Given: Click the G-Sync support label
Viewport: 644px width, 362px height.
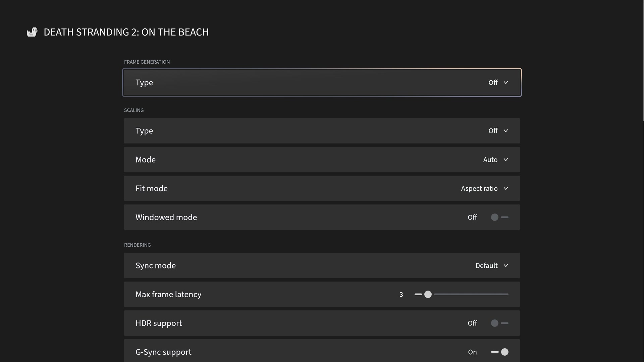Looking at the screenshot, I should pos(163,352).
